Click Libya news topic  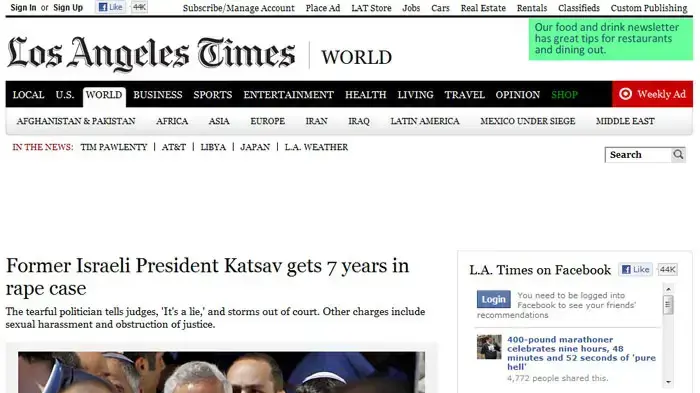coord(213,147)
